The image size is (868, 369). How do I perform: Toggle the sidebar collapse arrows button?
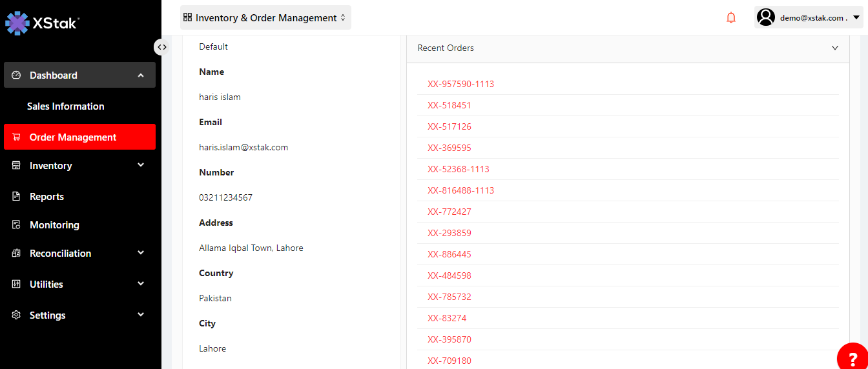point(162,47)
